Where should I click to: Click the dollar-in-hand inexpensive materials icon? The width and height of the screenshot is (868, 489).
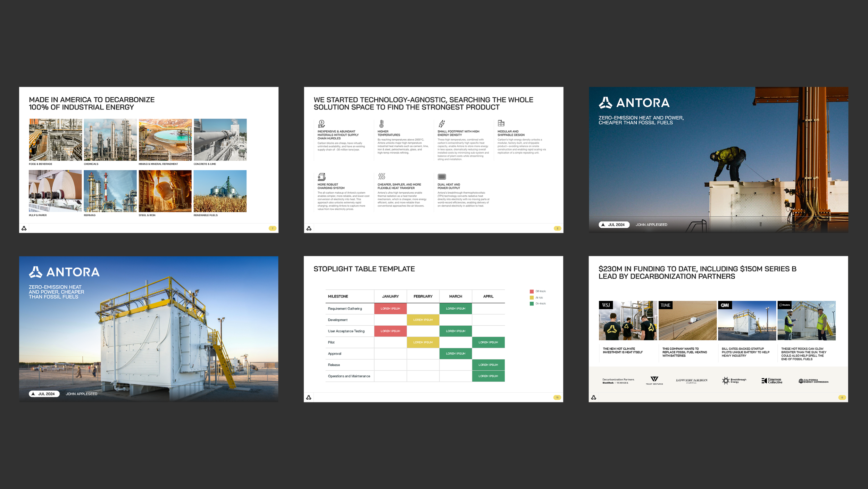pyautogui.click(x=322, y=124)
